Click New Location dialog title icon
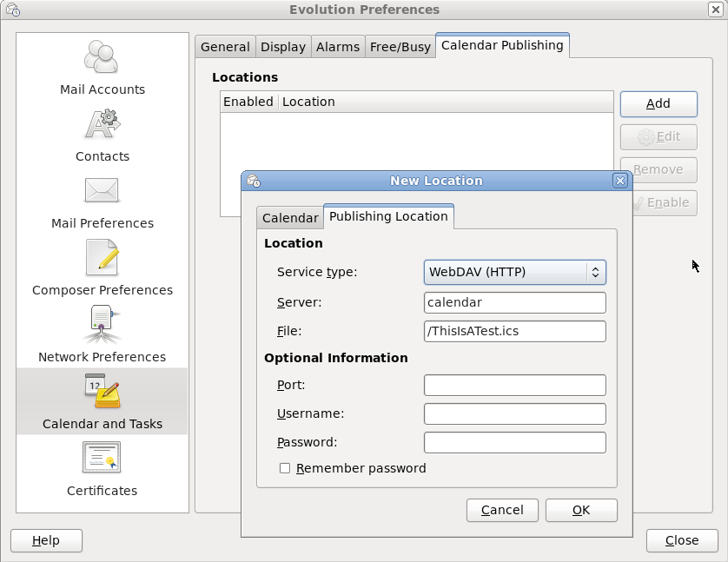 254,181
